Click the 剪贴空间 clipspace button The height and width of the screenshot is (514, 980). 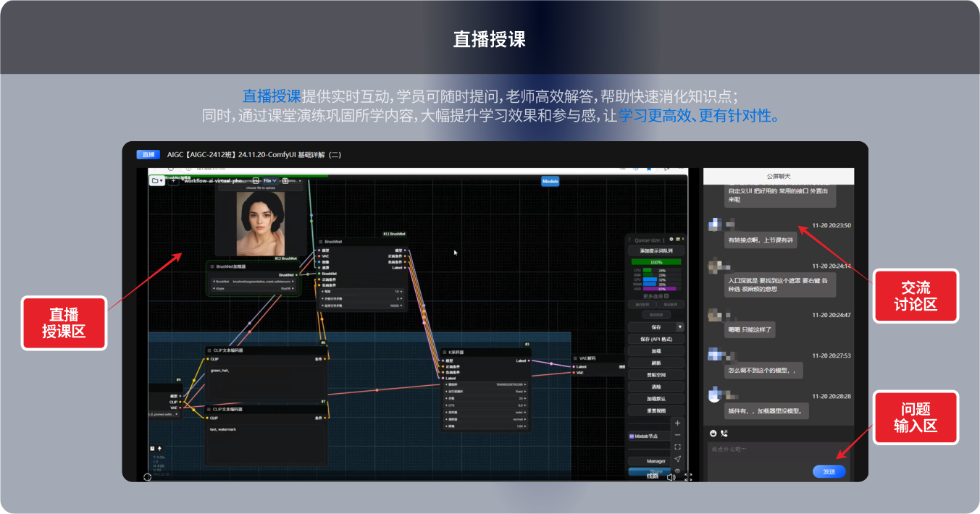pos(656,375)
